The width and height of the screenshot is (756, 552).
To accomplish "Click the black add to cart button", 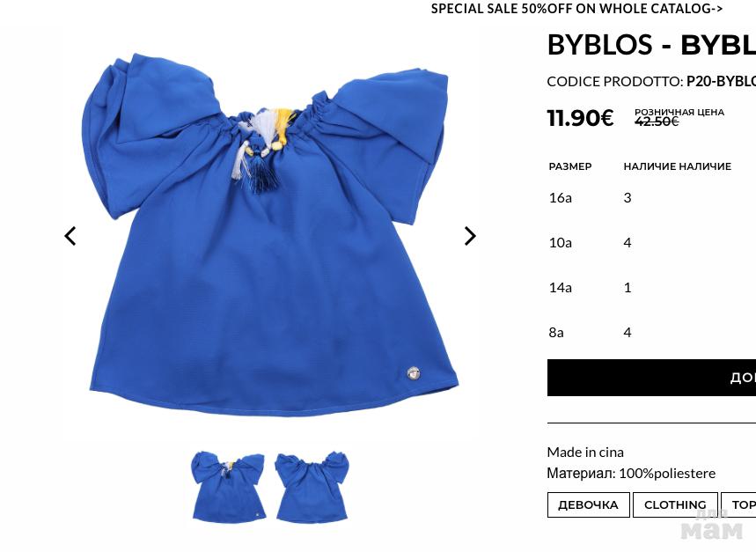I will tap(651, 378).
